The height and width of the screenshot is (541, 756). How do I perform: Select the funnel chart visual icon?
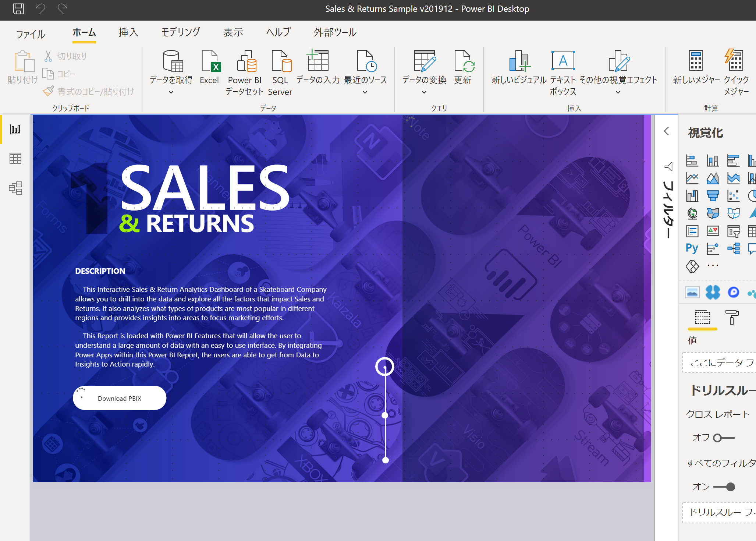click(713, 196)
